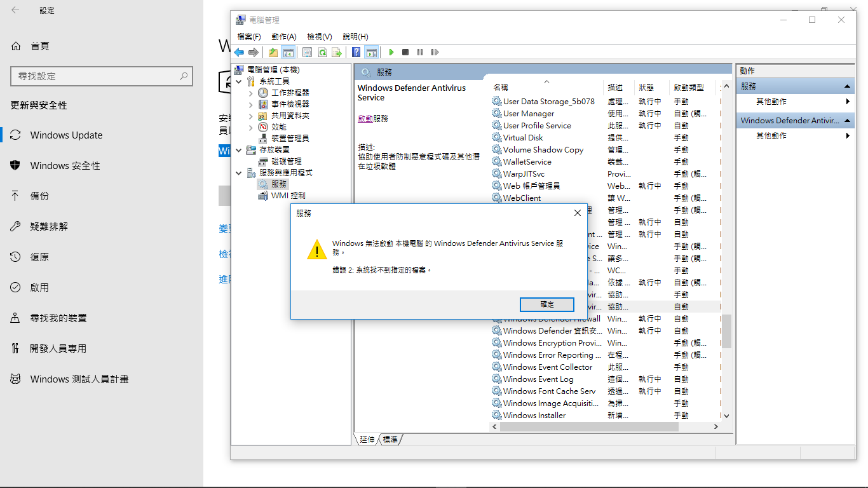Collapse the Windows Defender Antivir... actions section
This screenshot has width=868, height=488.
coord(848,120)
